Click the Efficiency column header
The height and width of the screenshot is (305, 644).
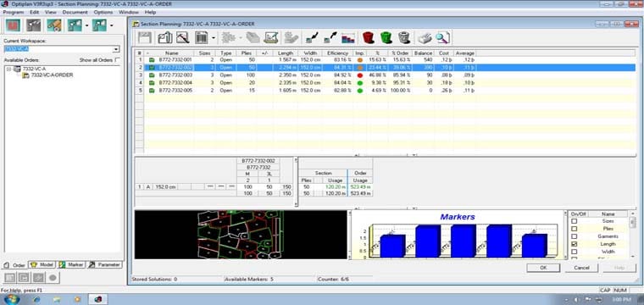pos(337,53)
